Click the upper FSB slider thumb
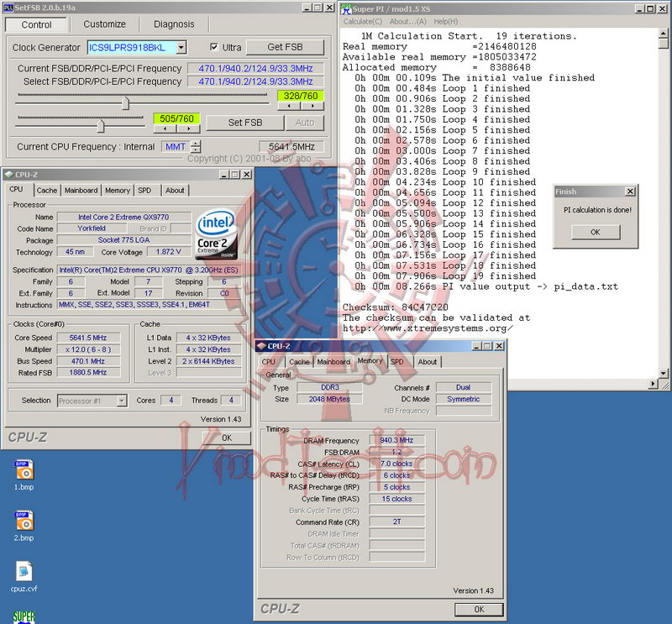 tap(125, 102)
